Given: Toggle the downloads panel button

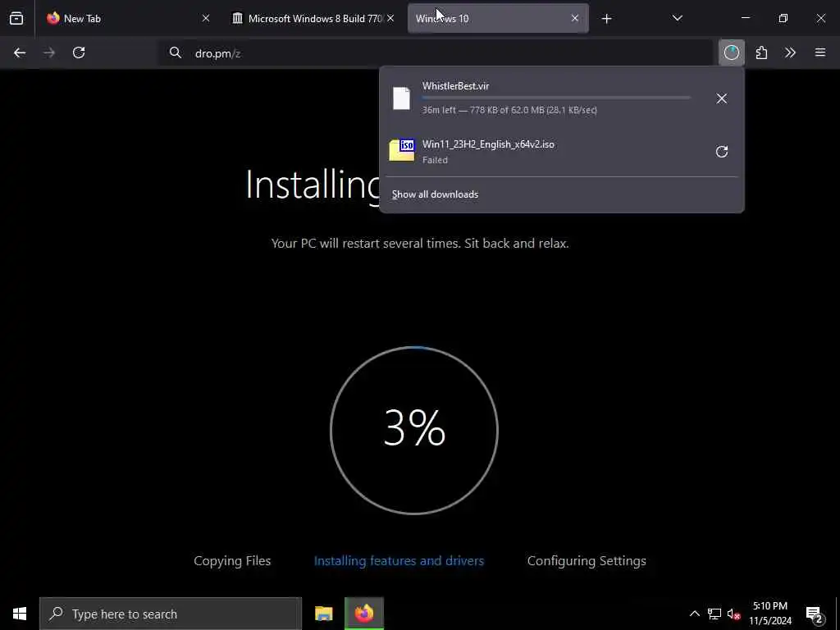Looking at the screenshot, I should tap(731, 52).
